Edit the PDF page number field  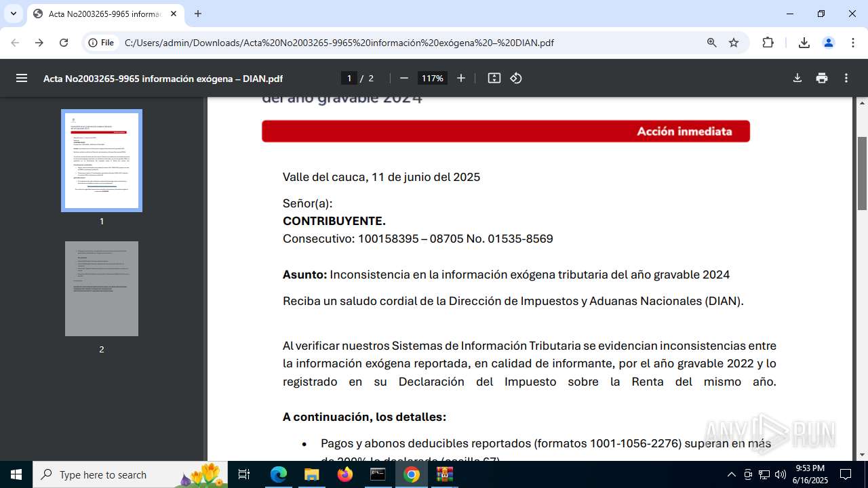[x=349, y=78]
